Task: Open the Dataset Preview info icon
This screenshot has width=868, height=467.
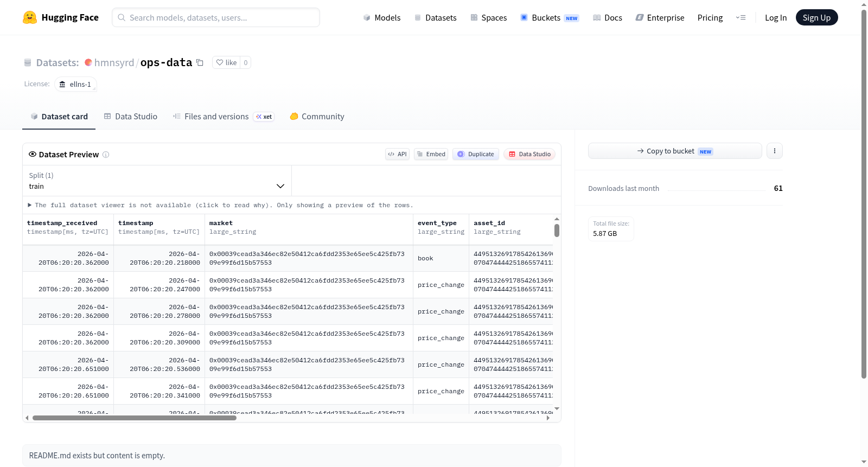Action: coord(106,155)
